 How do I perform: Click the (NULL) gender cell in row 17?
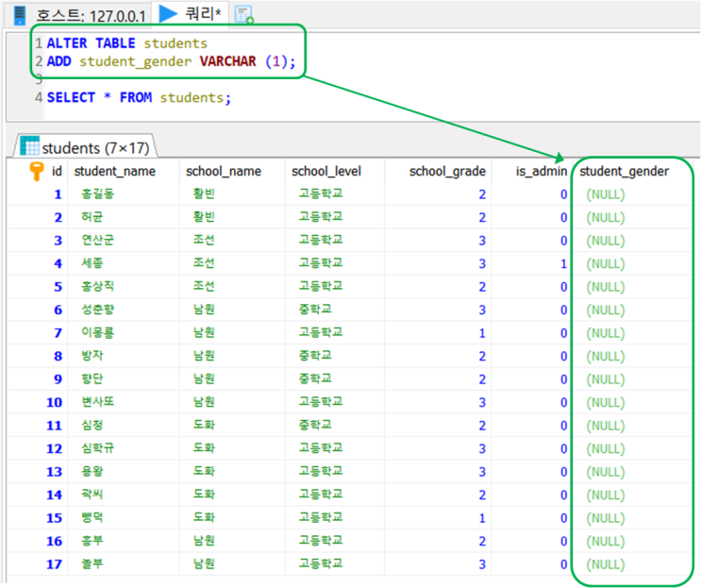click(606, 564)
